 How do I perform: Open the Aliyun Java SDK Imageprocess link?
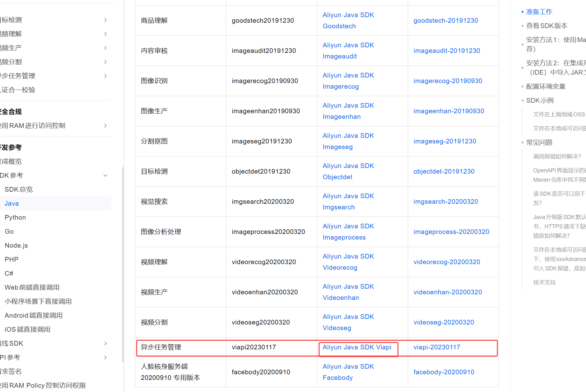[348, 232]
